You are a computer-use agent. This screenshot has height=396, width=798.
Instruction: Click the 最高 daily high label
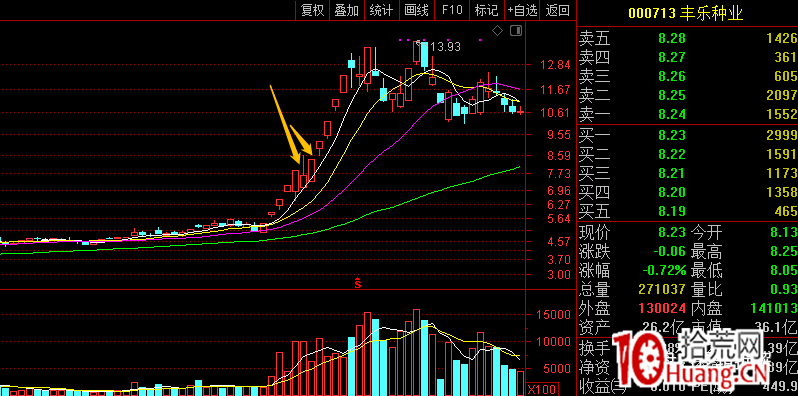[706, 252]
